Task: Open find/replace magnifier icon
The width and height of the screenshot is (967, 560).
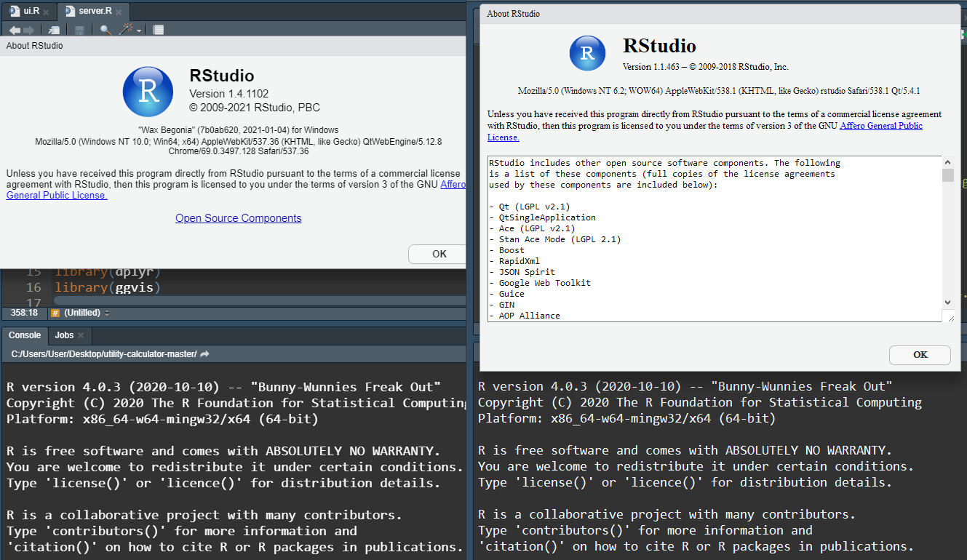Action: tap(106, 30)
